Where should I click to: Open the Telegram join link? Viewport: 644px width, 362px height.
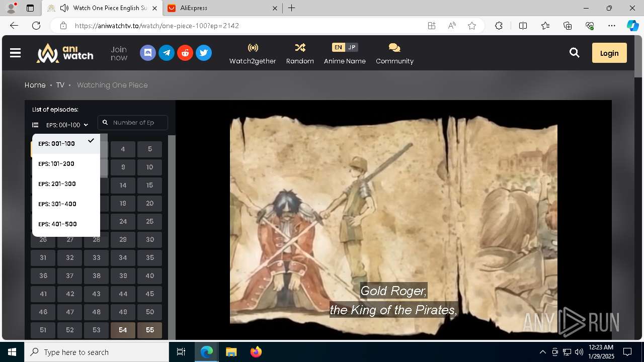[x=167, y=53]
